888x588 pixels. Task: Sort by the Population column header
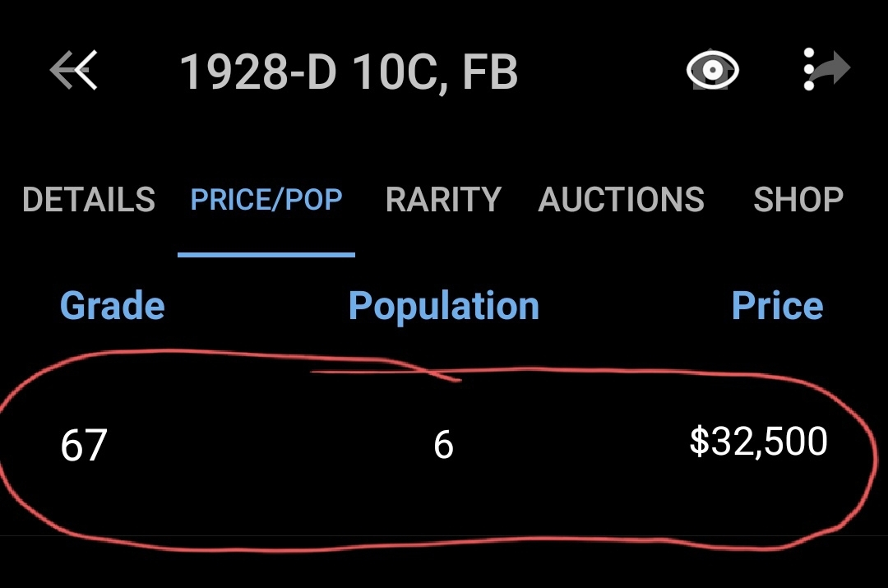tap(443, 307)
